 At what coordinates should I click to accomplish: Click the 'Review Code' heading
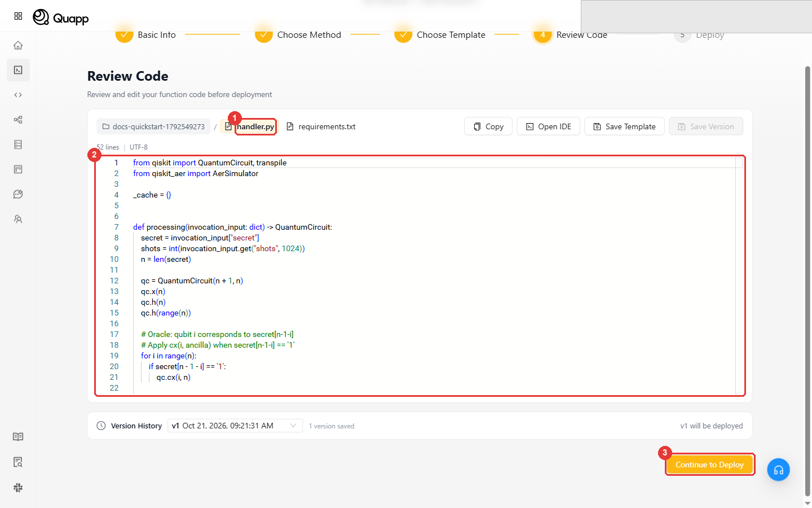pos(127,76)
